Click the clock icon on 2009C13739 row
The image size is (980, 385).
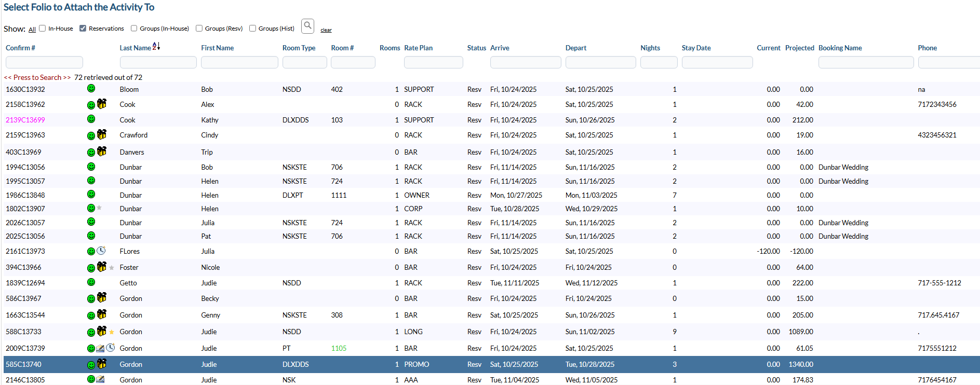click(111, 348)
